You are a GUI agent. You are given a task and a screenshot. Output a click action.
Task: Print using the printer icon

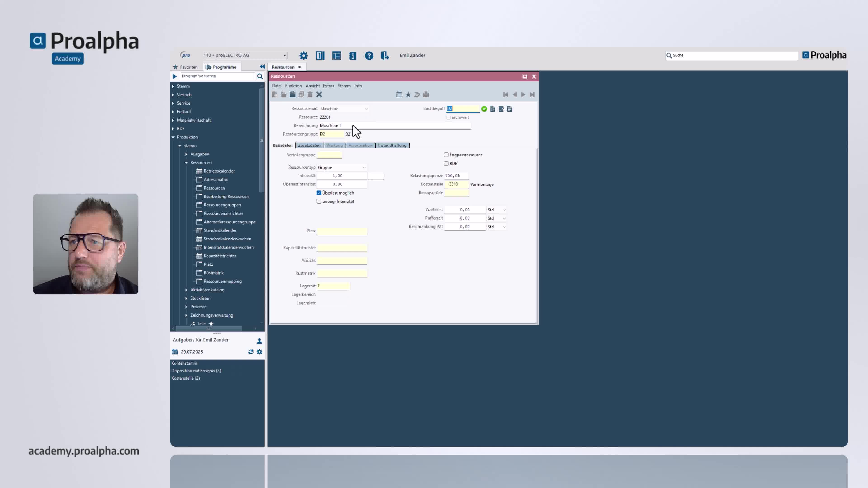tap(426, 94)
